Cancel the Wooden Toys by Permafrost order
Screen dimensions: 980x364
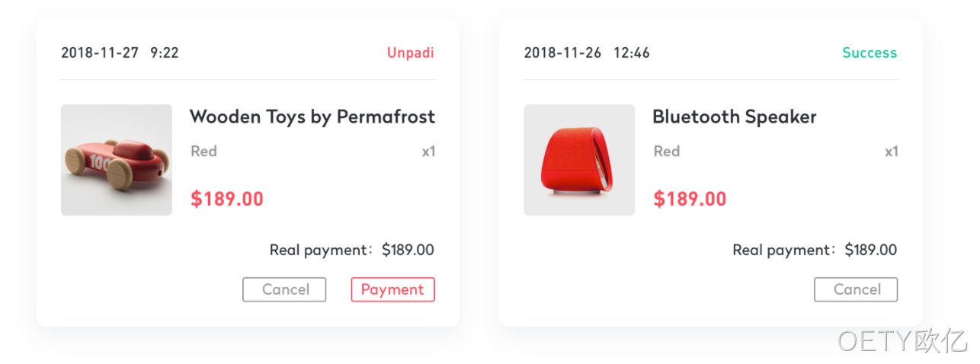click(x=284, y=289)
